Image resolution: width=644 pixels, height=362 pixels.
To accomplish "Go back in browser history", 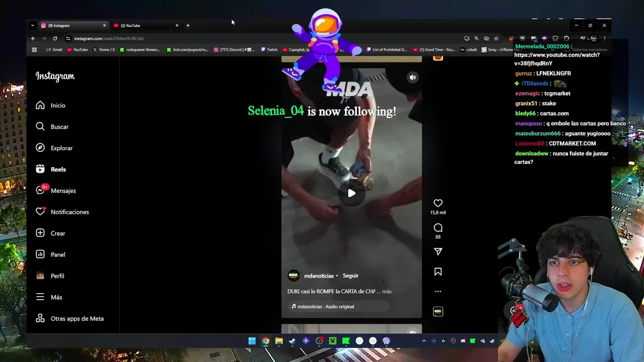I will click(x=33, y=38).
